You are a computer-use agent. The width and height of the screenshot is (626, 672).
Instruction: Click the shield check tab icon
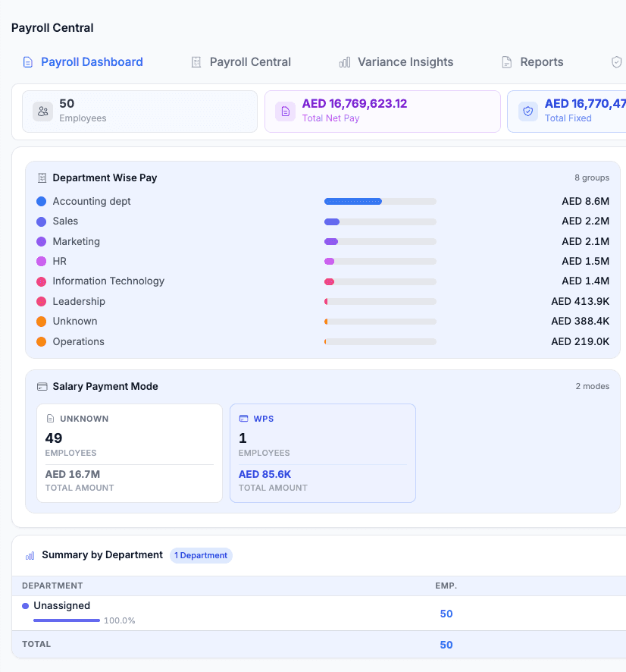click(617, 62)
